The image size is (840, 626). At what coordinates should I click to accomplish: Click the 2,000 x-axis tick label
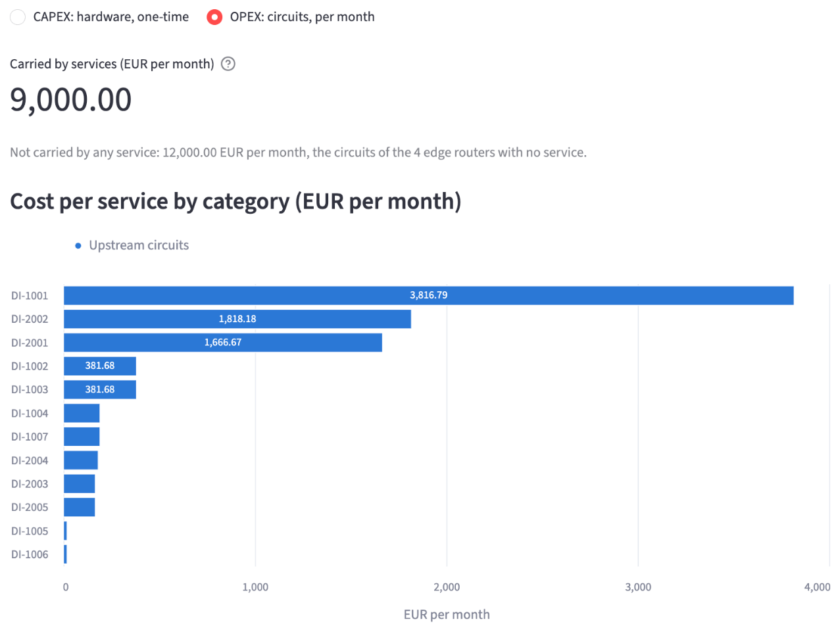click(x=446, y=588)
